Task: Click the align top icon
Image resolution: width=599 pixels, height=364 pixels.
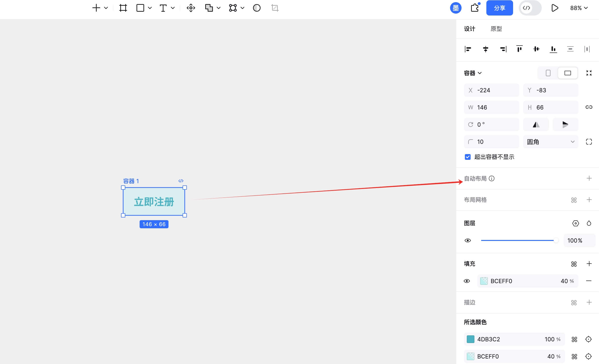Action: click(x=519, y=49)
